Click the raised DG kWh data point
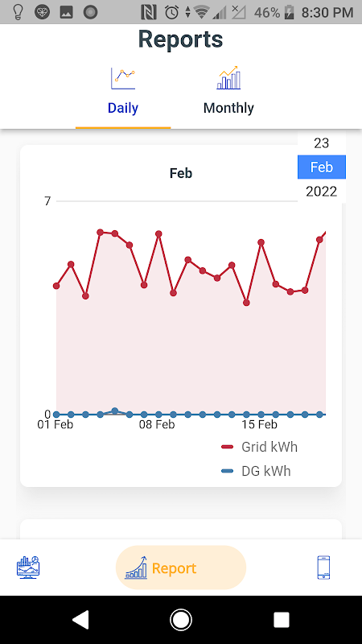This screenshot has height=644, width=362. coord(115,411)
